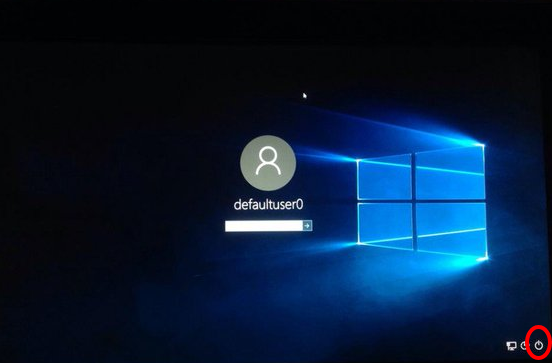
Task: Click the blue submit arrow button
Action: (x=307, y=226)
